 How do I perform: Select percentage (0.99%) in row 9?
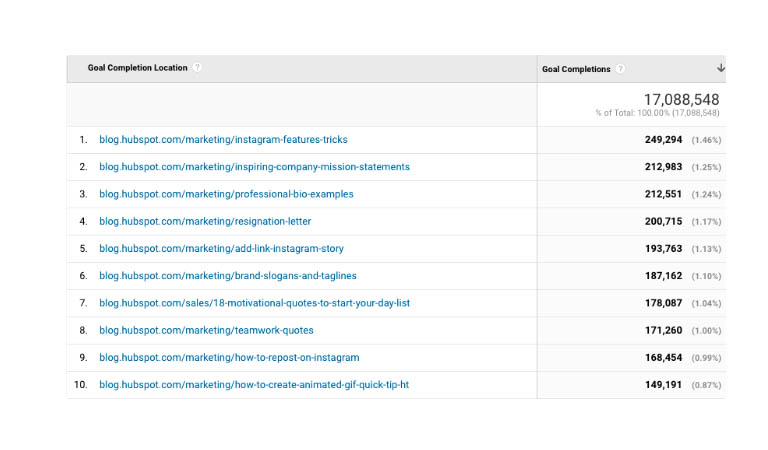tap(706, 358)
